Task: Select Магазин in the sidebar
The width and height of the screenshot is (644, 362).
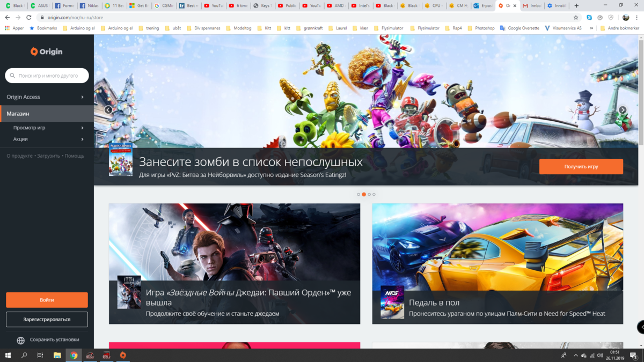Action: click(x=47, y=114)
